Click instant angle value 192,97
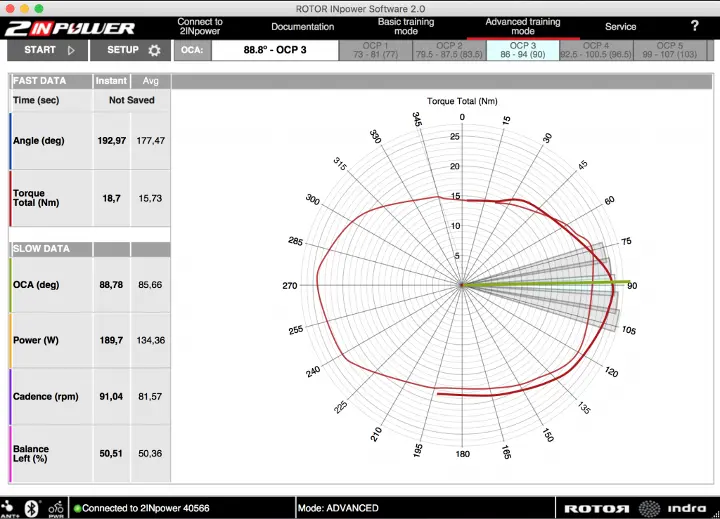This screenshot has width=720, height=519. coord(112,141)
